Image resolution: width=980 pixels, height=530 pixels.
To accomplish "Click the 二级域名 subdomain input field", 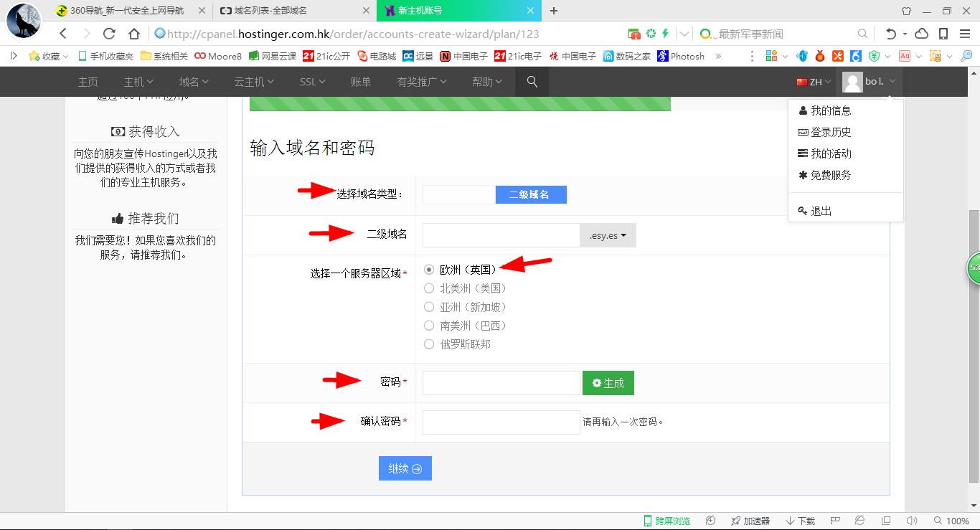I will (x=500, y=235).
